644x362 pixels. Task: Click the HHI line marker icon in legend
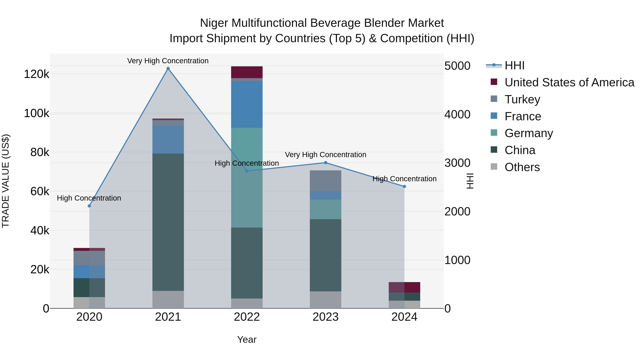494,65
